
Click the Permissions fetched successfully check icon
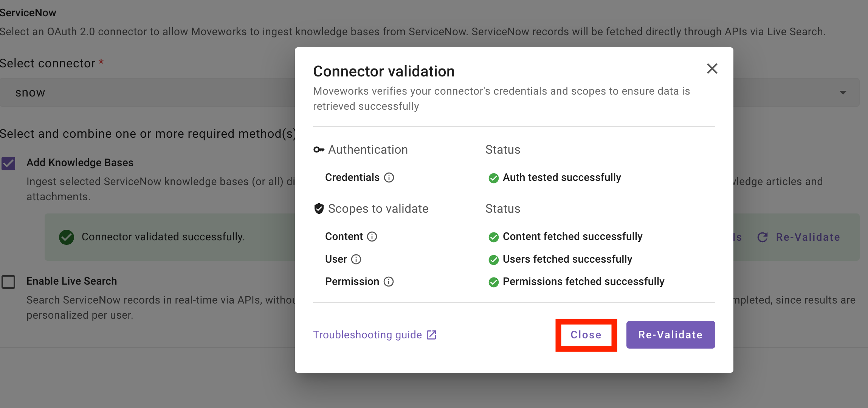point(493,282)
